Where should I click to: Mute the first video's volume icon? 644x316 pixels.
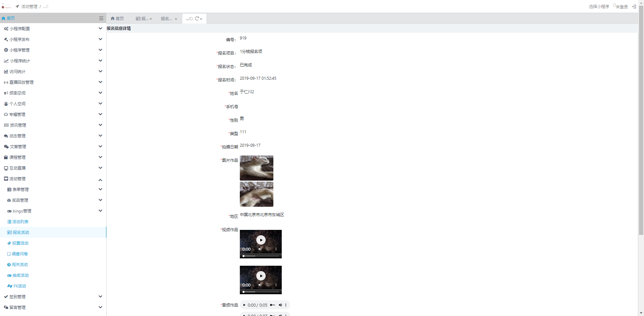click(x=260, y=249)
